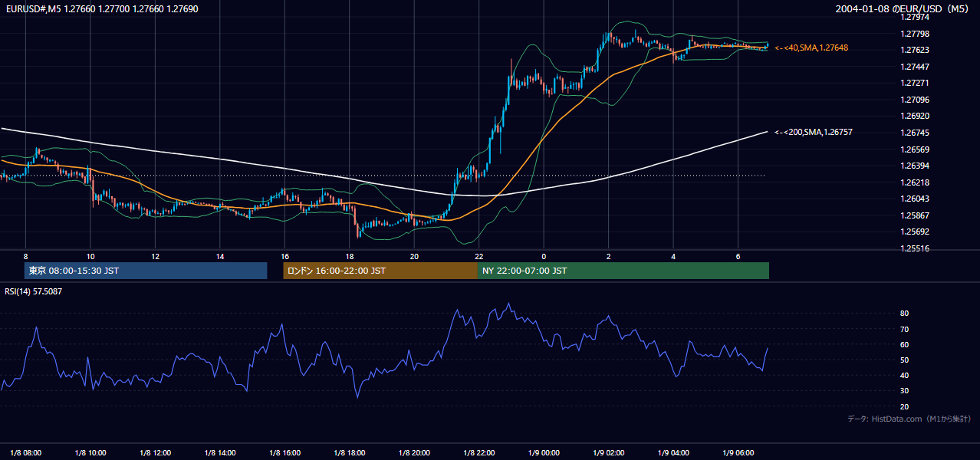Screen dimensions: 980x460
Task: Click price axis value 1.26920
Action: [x=914, y=116]
